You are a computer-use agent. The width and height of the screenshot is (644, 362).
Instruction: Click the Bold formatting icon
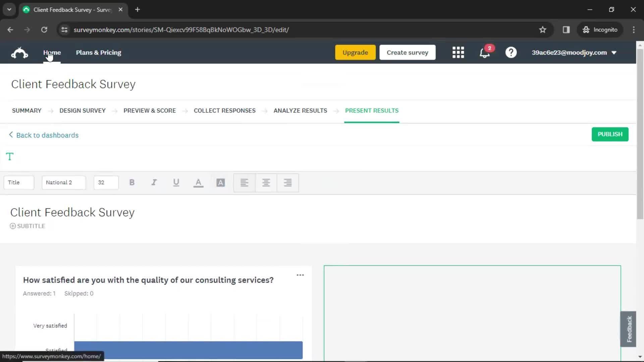pos(132,182)
